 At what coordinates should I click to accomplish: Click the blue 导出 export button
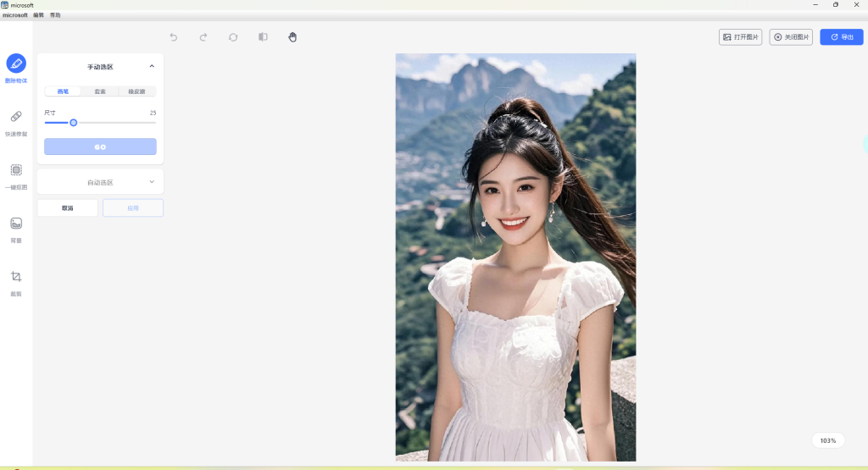pyautogui.click(x=842, y=37)
